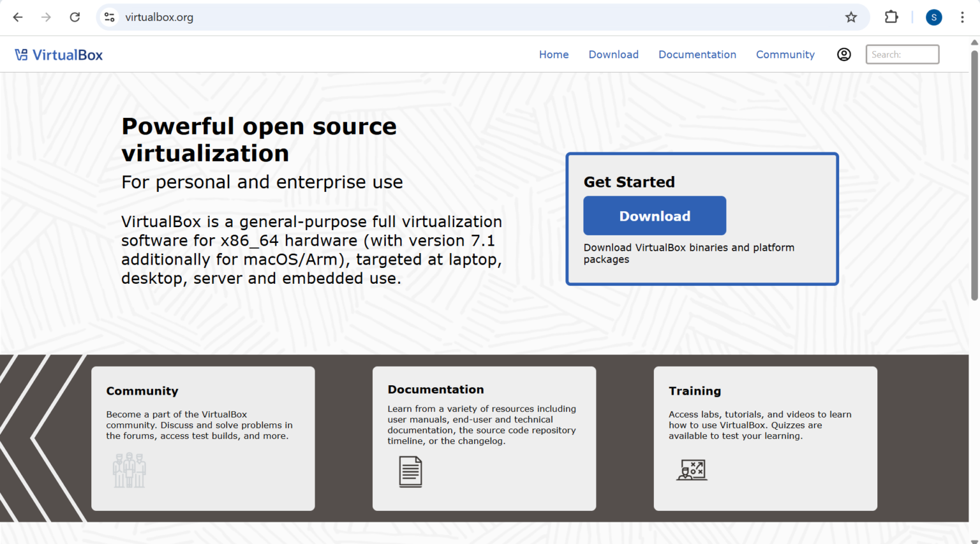Click the reload page icon
This screenshot has height=544, width=980.
tap(75, 17)
